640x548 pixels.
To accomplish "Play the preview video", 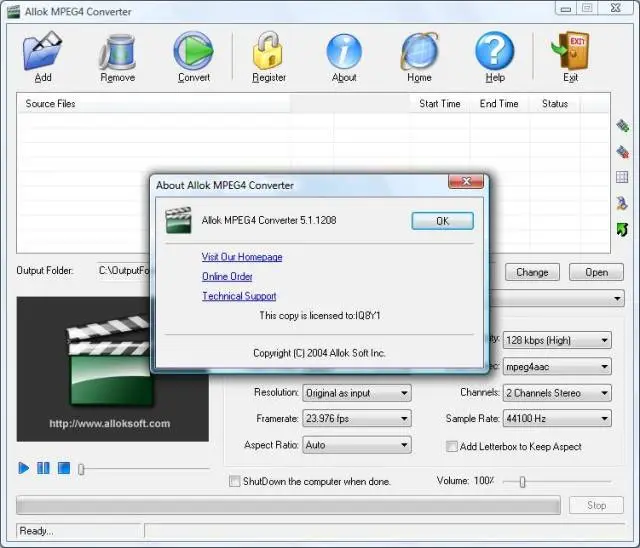I will click(24, 468).
